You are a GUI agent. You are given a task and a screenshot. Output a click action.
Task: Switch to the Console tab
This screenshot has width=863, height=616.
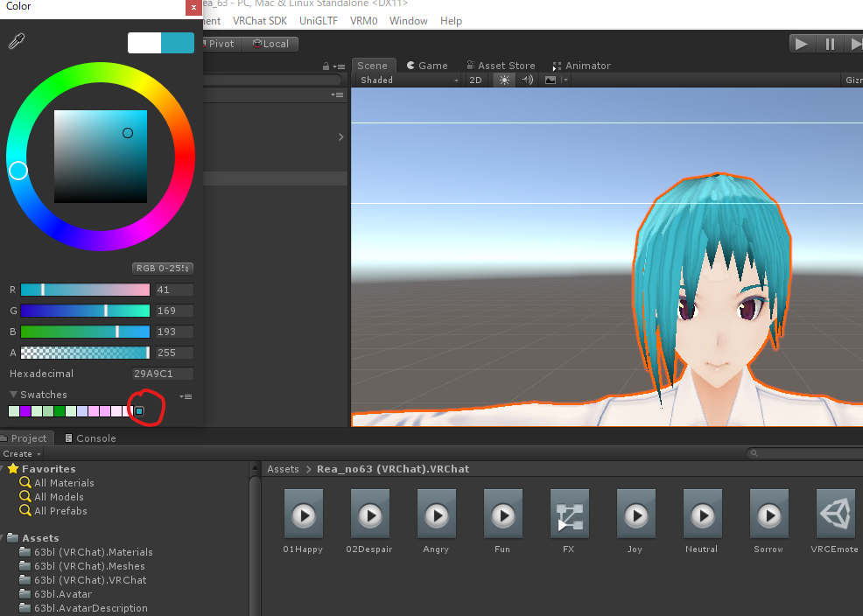90,438
